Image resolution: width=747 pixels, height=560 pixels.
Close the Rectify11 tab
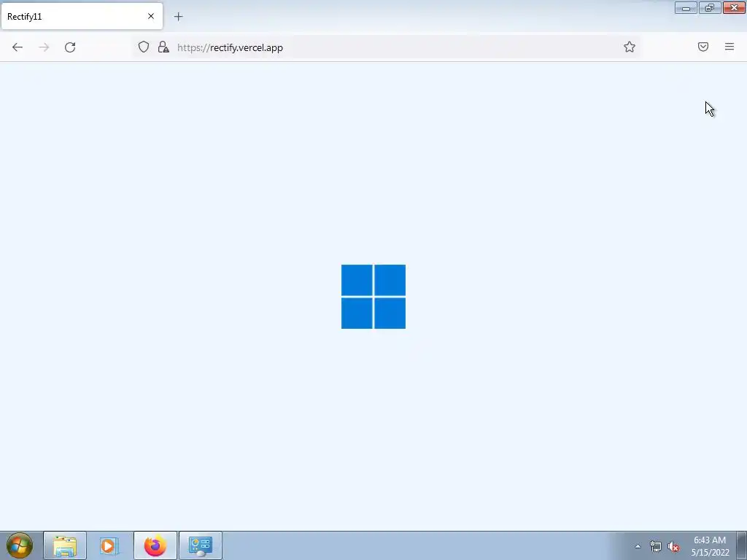click(x=151, y=16)
